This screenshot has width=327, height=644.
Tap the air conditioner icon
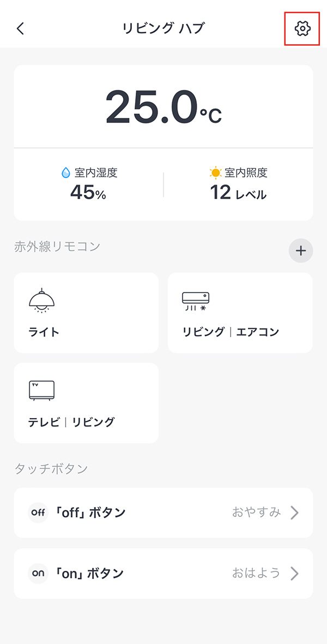pyautogui.click(x=196, y=300)
